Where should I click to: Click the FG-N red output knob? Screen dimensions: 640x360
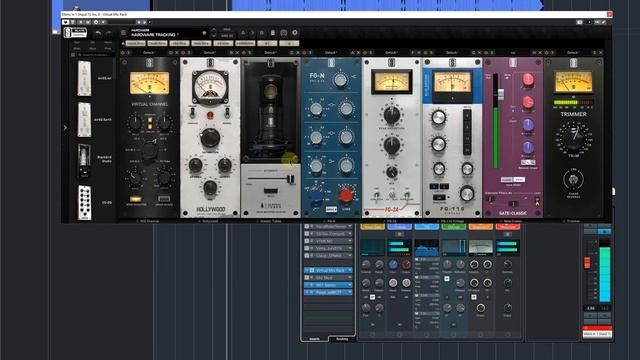click(x=346, y=196)
